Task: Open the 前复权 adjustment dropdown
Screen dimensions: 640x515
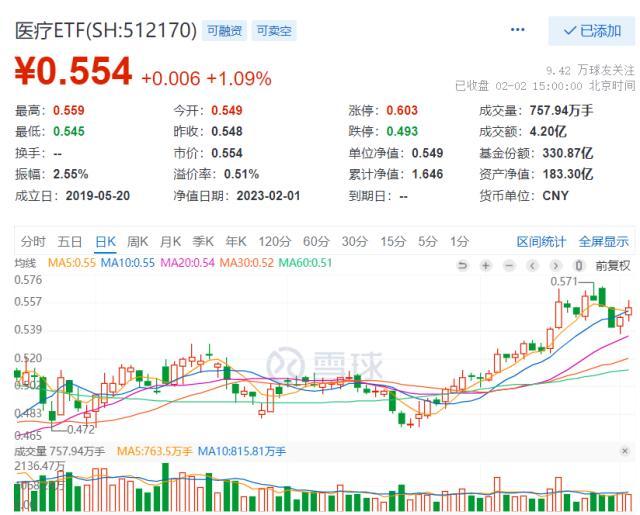Action: 613,266
